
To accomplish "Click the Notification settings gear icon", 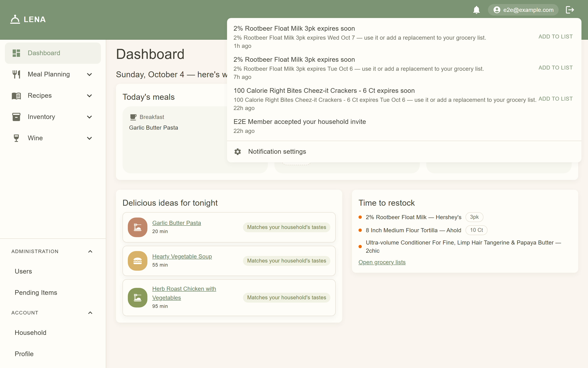I will coord(238,152).
